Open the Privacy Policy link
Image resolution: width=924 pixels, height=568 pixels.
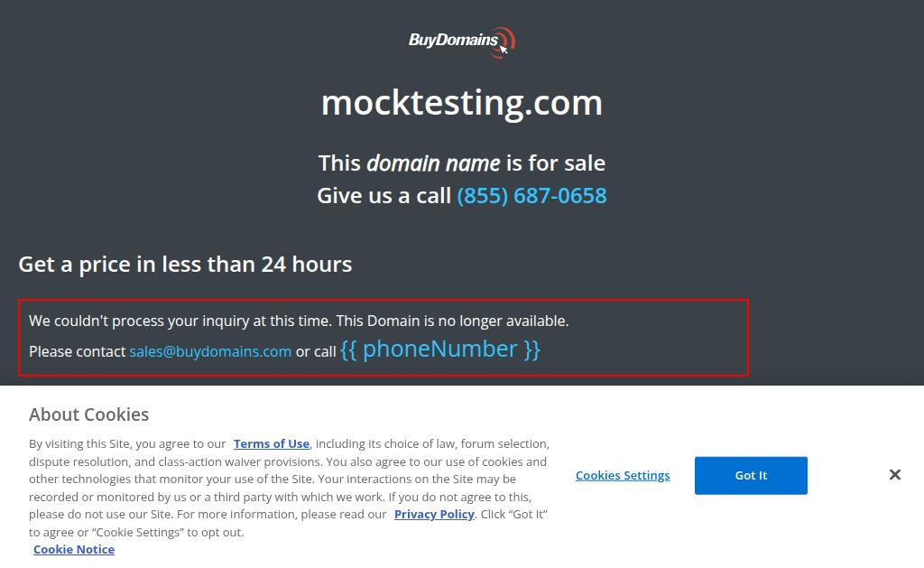pos(434,515)
